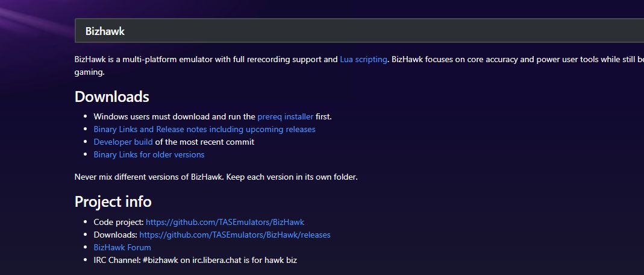The image size is (644, 275).
Task: Click the Downloads section heading
Action: tap(111, 96)
